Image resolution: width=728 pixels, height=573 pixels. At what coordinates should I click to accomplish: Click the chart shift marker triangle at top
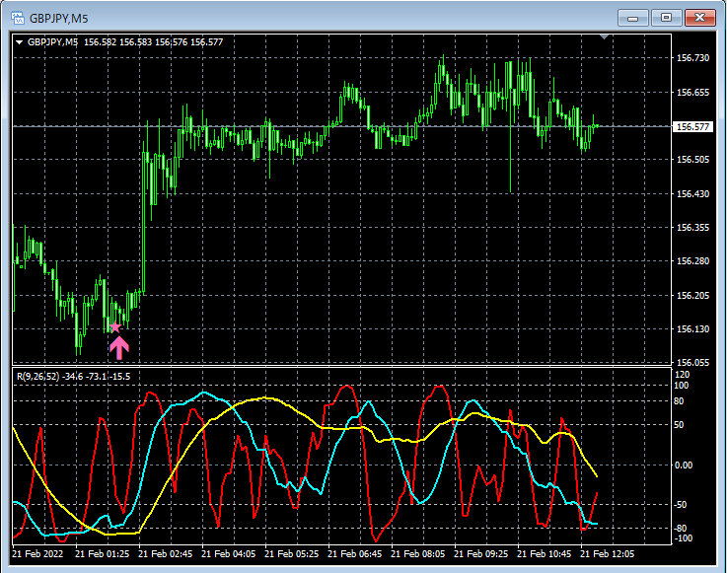[x=604, y=36]
